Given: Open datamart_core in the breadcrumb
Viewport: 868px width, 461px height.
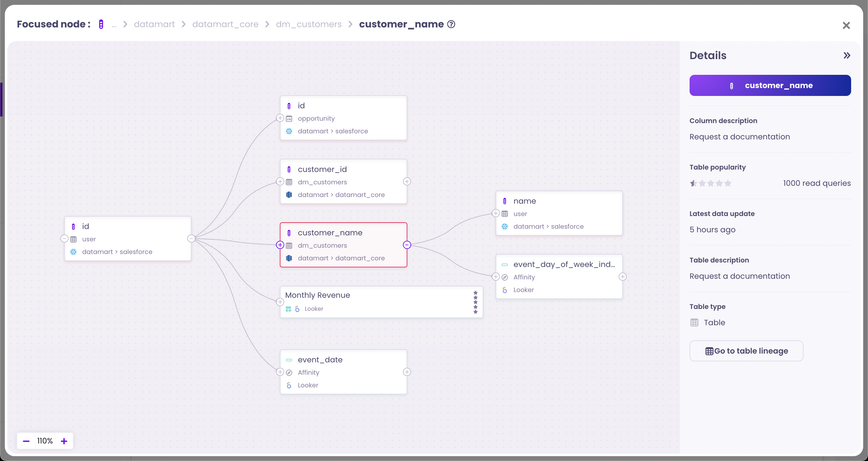Looking at the screenshot, I should click(225, 24).
